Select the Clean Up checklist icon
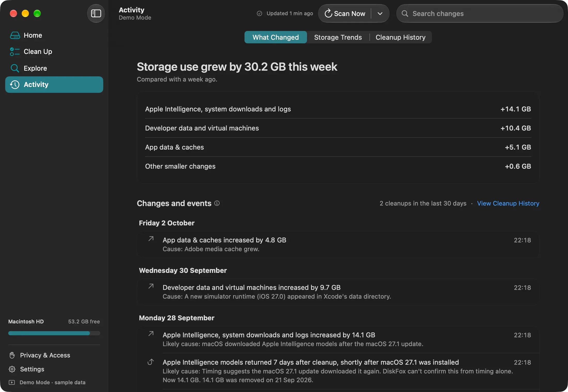The image size is (568, 392). point(15,52)
